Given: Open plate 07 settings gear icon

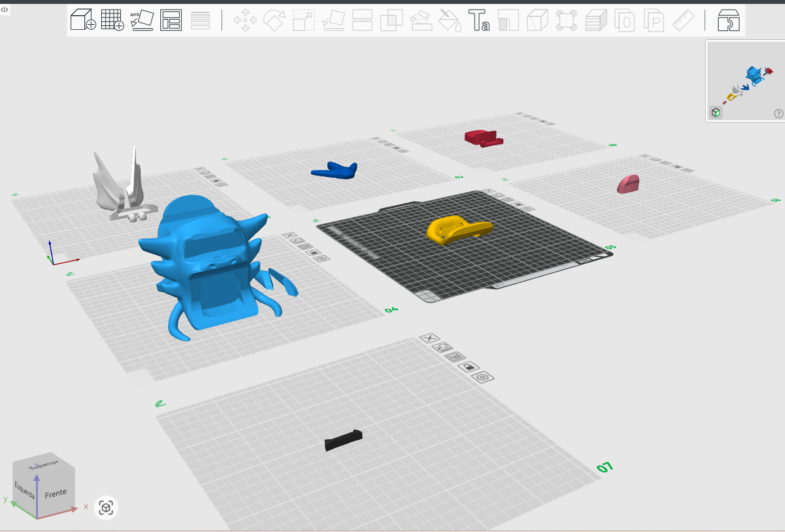Looking at the screenshot, I should click(482, 377).
